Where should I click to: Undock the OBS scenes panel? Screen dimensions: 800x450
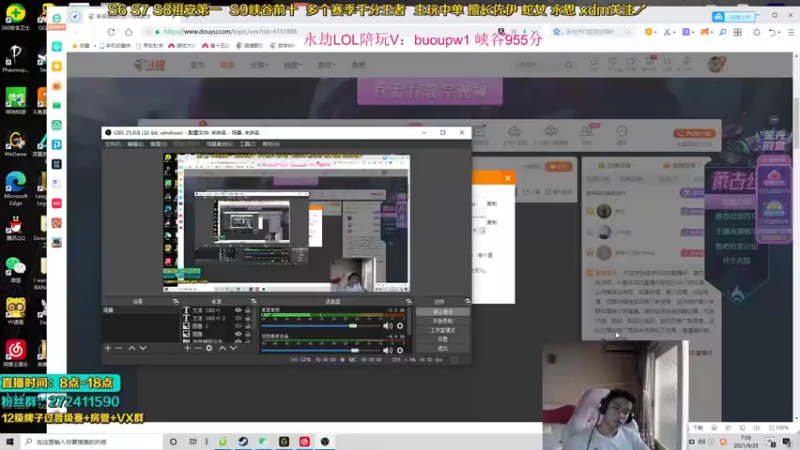176,302
